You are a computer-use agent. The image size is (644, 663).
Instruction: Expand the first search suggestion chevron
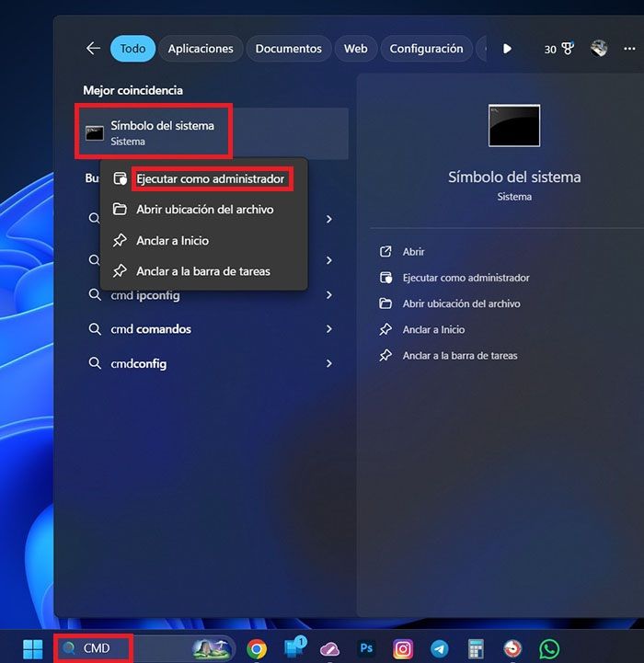click(x=329, y=219)
